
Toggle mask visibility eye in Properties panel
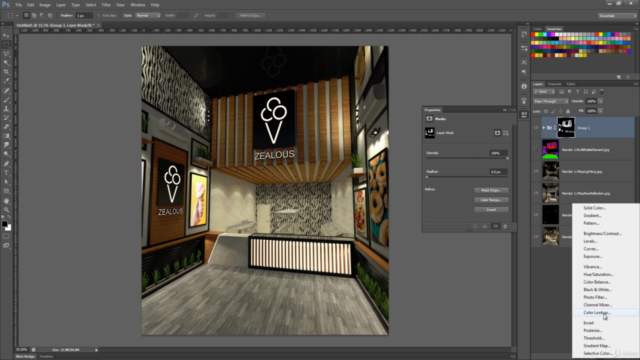click(x=496, y=226)
